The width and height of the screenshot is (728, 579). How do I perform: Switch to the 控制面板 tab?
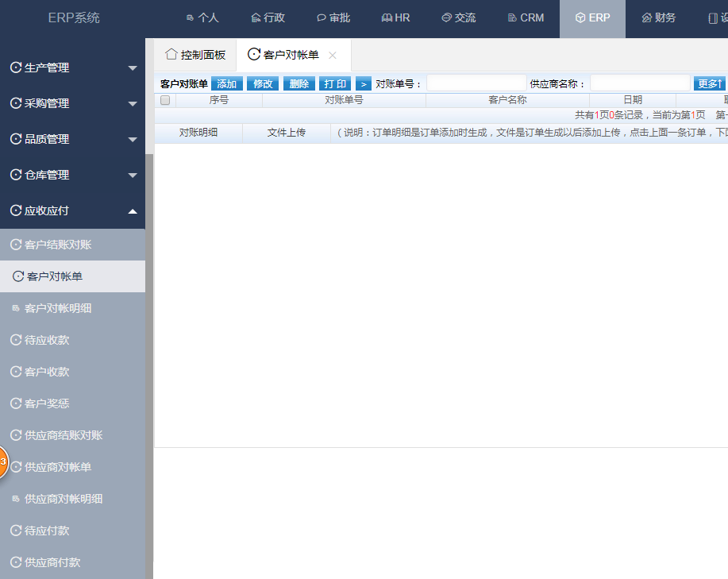(195, 55)
